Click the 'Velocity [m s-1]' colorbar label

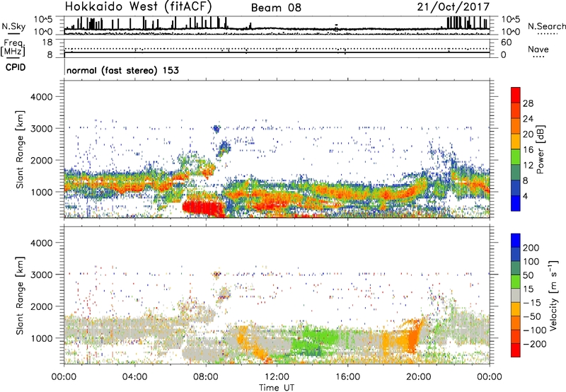pyautogui.click(x=553, y=295)
